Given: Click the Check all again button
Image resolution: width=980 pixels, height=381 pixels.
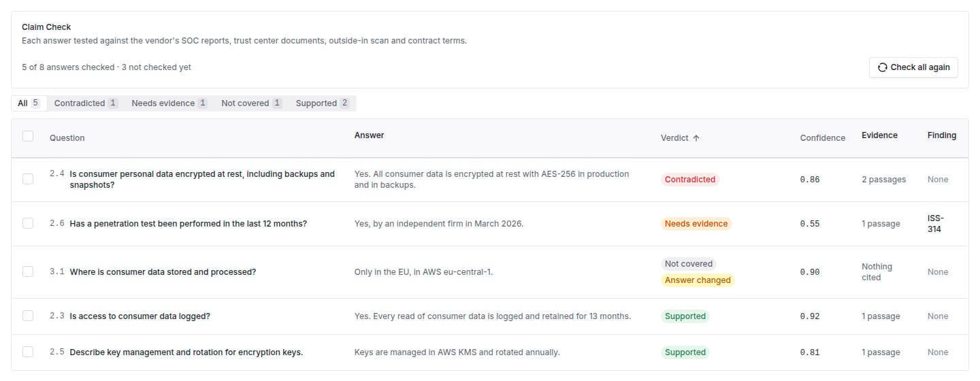Looking at the screenshot, I should click(913, 67).
